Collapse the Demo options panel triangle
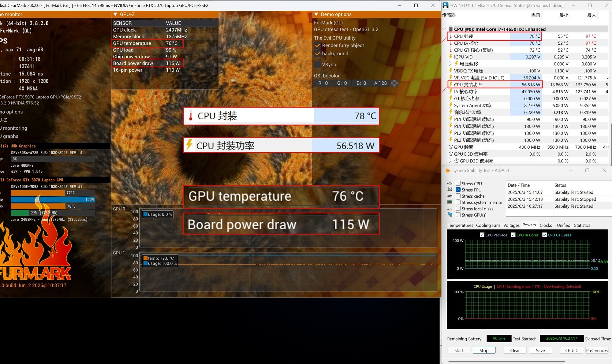This screenshot has height=364, width=612. coord(316,14)
